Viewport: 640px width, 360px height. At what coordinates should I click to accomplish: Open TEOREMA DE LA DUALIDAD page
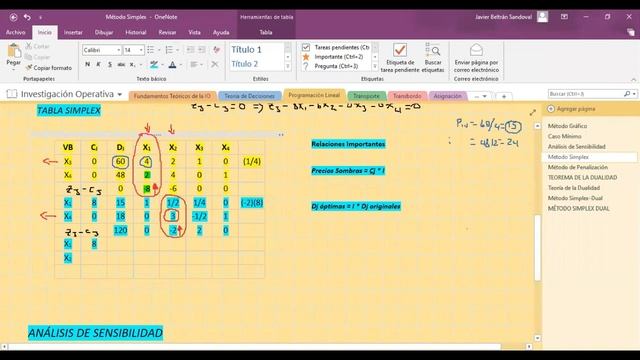click(x=582, y=178)
